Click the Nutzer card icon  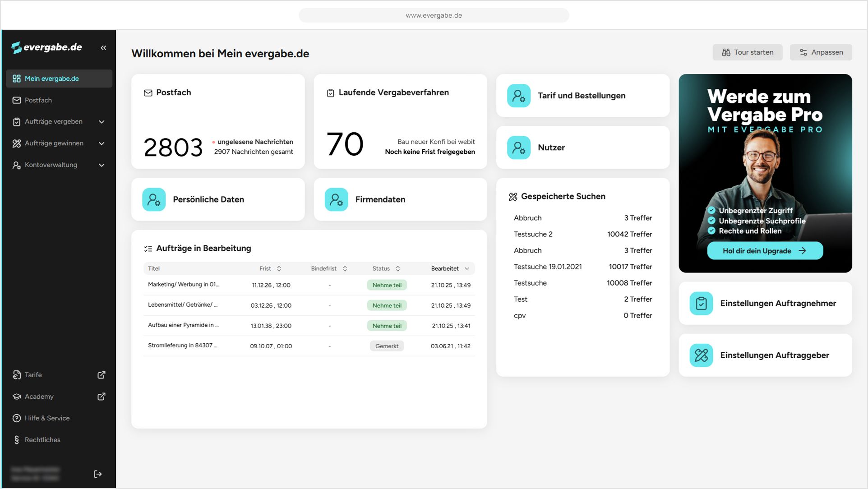click(518, 148)
